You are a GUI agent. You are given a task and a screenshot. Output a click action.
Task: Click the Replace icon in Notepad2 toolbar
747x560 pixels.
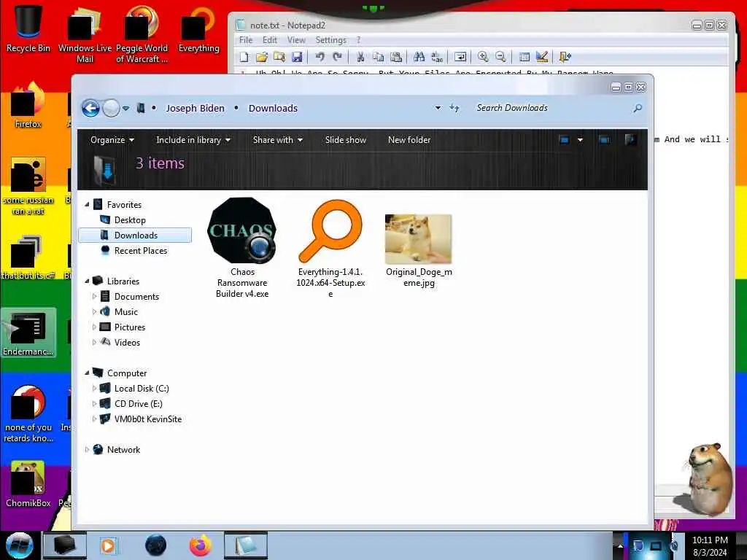coord(437,57)
